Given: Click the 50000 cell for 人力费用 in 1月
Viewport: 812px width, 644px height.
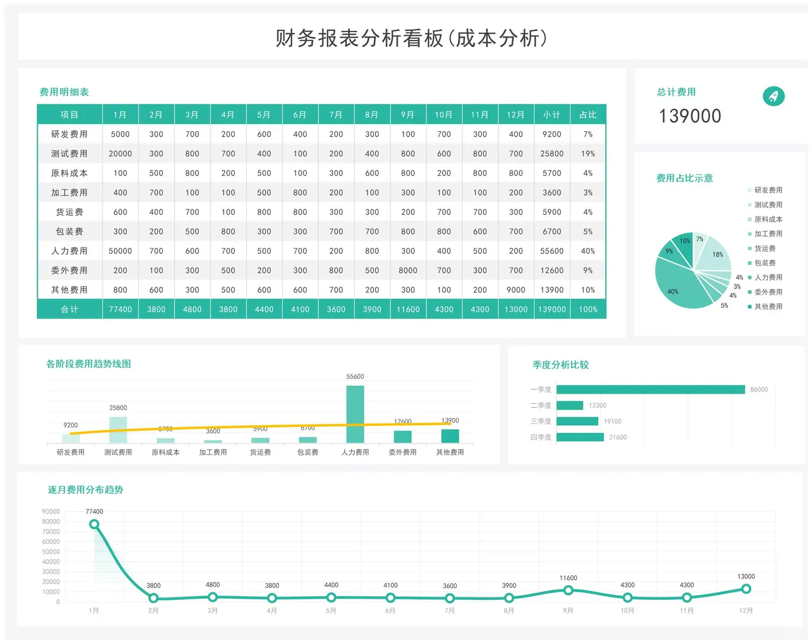Looking at the screenshot, I should [x=120, y=251].
